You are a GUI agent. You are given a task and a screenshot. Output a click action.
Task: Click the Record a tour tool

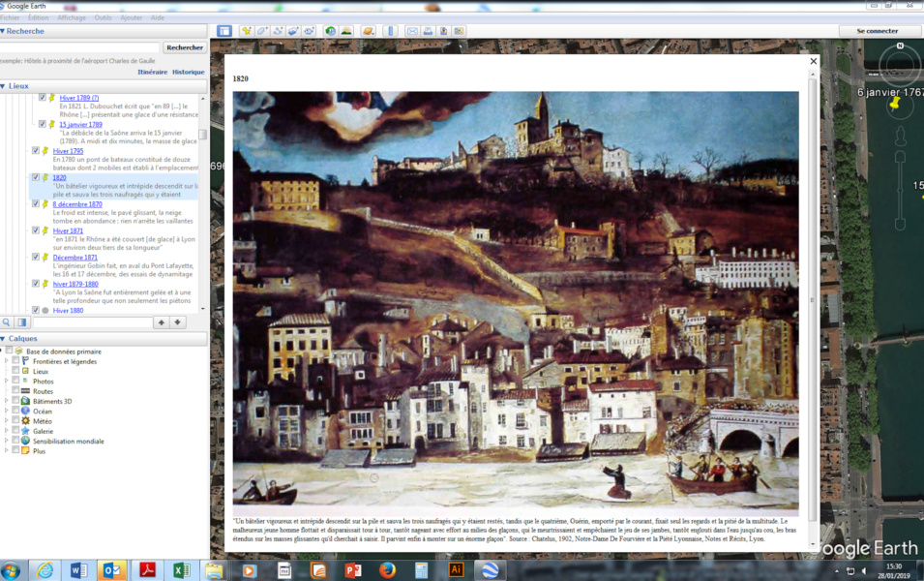(309, 31)
